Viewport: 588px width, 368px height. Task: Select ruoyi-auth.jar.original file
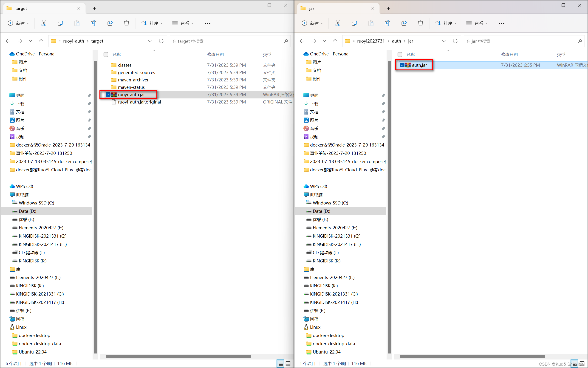[139, 102]
